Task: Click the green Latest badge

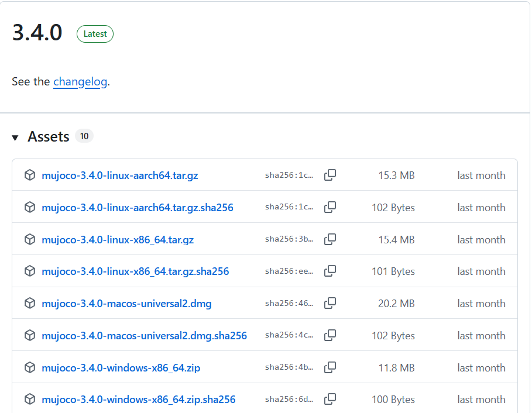Action: (95, 34)
